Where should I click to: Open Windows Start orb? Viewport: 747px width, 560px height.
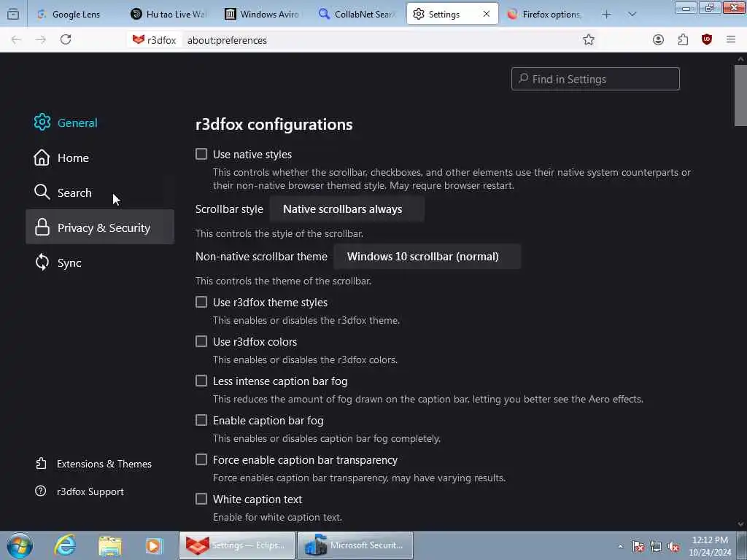(20, 545)
